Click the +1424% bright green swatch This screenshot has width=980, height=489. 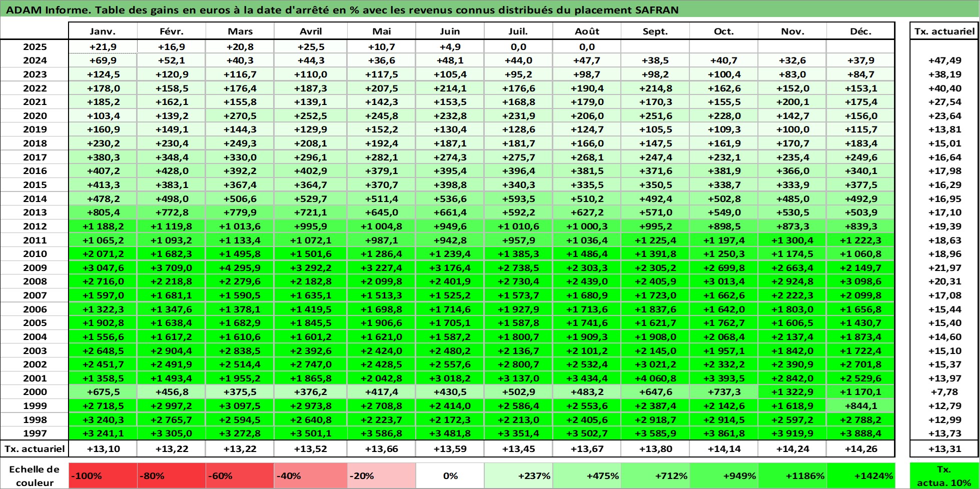coord(860,476)
